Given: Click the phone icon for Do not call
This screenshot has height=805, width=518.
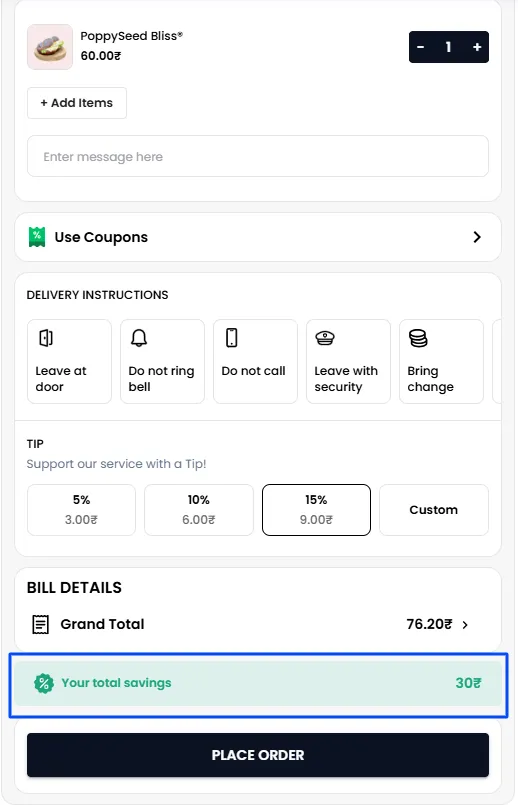Looking at the screenshot, I should point(232,338).
